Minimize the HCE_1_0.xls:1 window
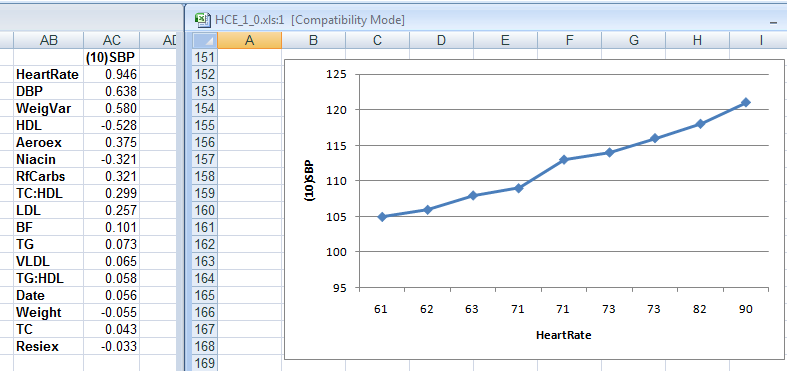 (x=773, y=22)
